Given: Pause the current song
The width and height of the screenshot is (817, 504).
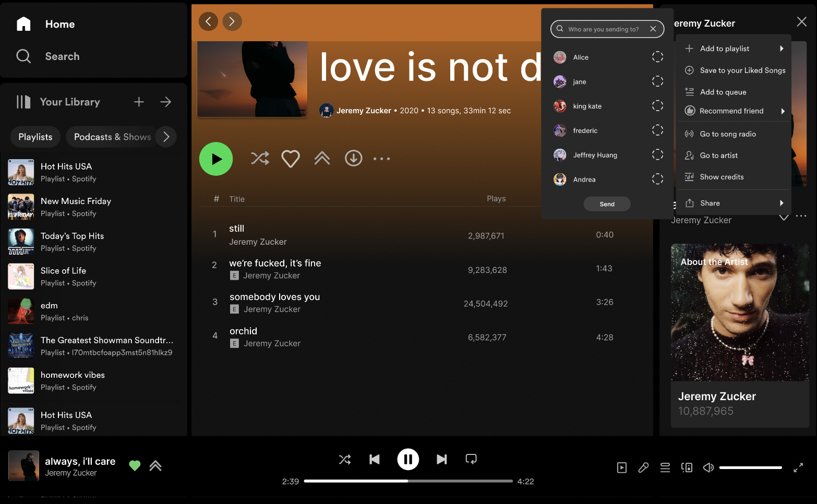Looking at the screenshot, I should point(408,459).
